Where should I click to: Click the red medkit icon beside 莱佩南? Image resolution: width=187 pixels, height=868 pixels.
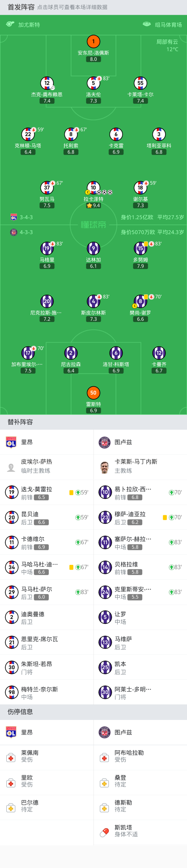pos(11,758)
